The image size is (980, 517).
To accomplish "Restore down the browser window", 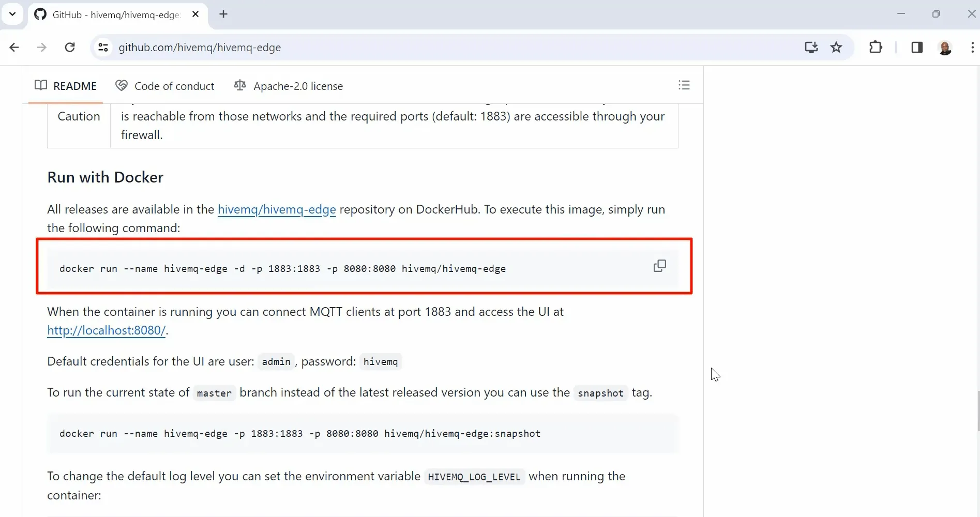I will point(936,14).
